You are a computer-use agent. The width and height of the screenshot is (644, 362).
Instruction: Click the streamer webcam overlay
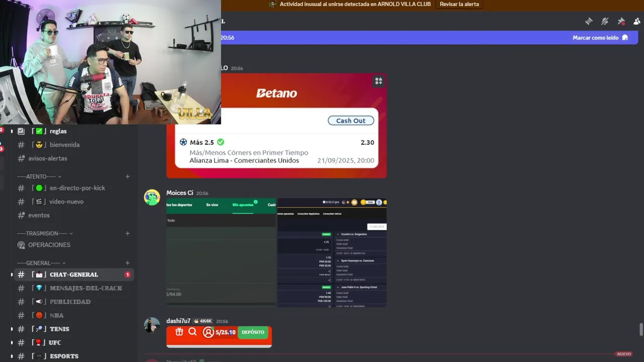click(x=110, y=62)
